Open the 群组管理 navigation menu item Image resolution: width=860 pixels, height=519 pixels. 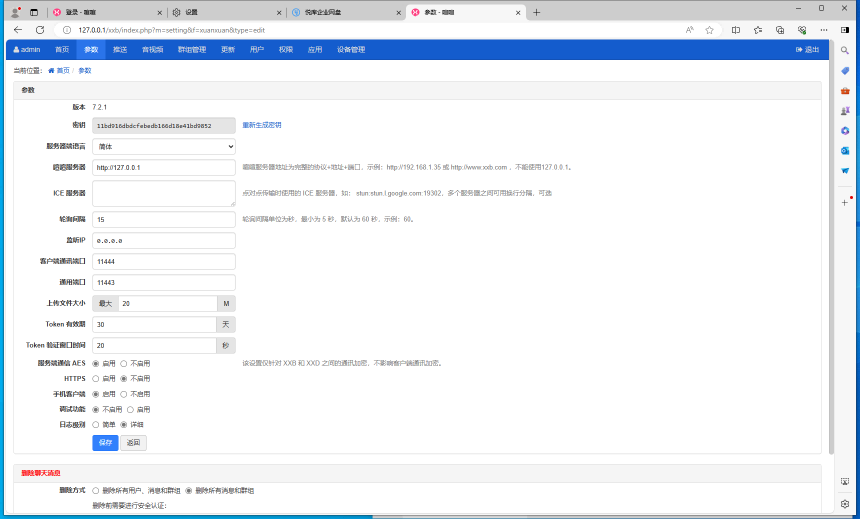click(x=191, y=49)
